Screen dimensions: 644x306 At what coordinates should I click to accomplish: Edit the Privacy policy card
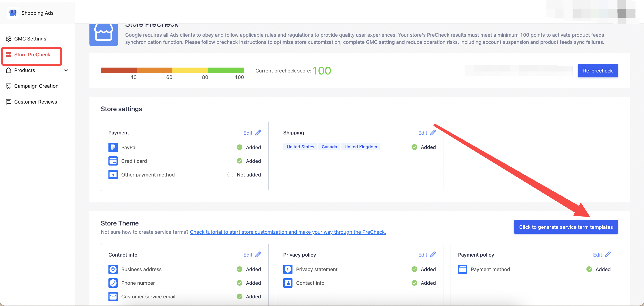click(x=422, y=255)
